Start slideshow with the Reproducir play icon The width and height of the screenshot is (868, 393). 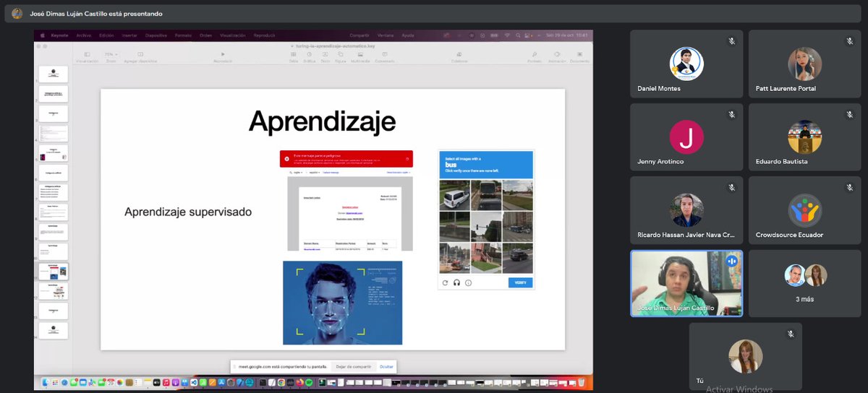pos(223,54)
